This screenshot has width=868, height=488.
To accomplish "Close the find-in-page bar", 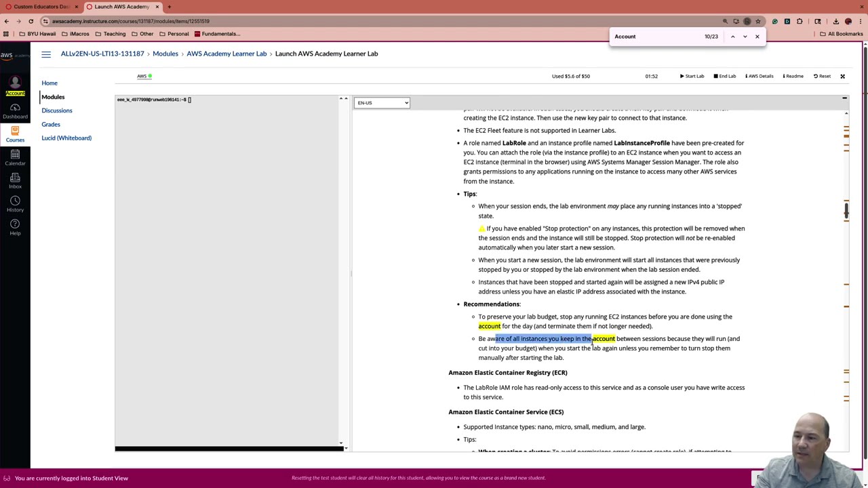I will [757, 37].
